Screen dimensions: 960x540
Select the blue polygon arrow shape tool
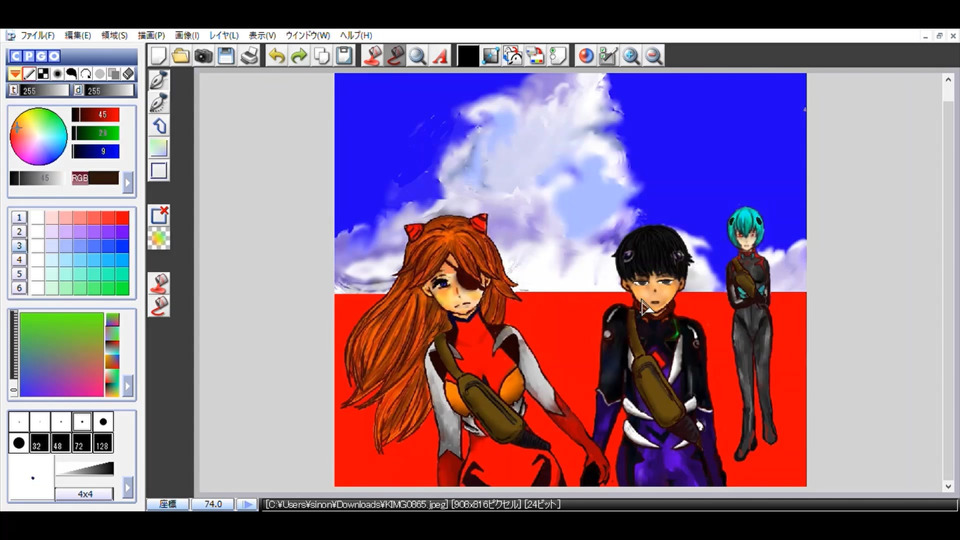[159, 125]
